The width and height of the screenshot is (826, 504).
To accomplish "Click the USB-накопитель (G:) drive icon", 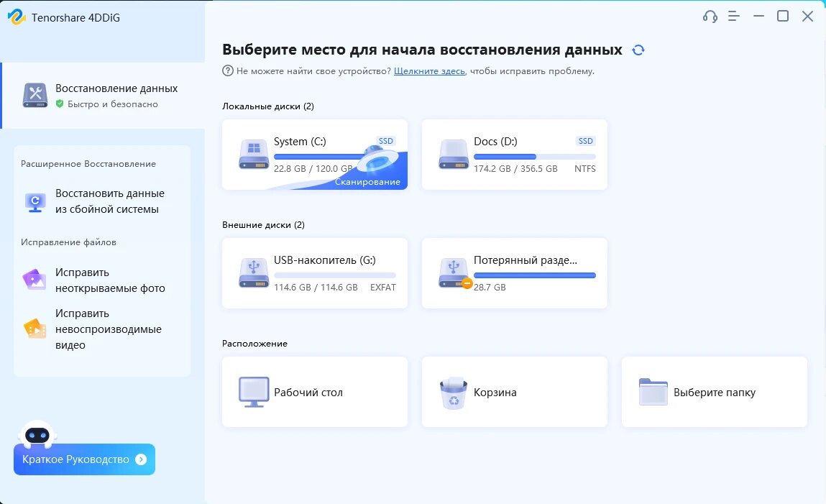I will [254, 272].
